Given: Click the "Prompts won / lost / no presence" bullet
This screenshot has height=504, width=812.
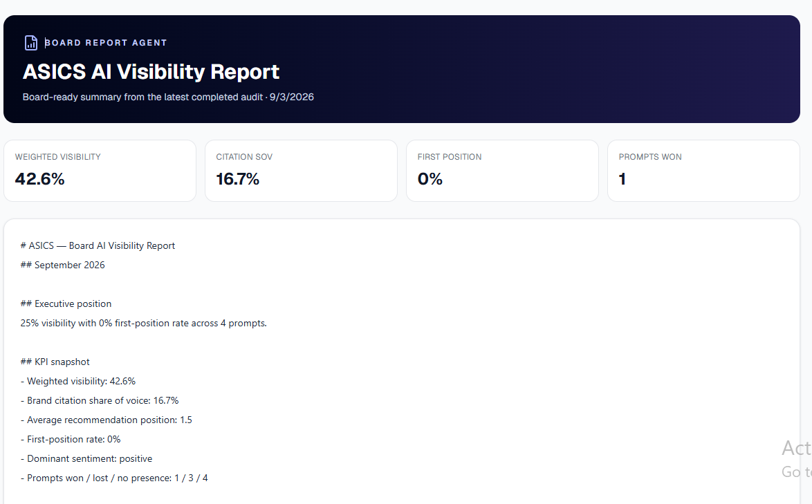Looking at the screenshot, I should click(x=114, y=478).
